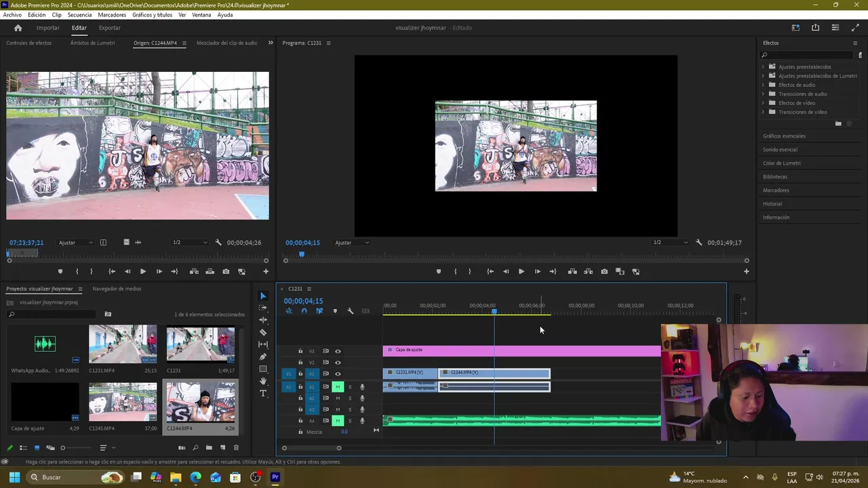This screenshot has width=868, height=488.
Task: Select the Rectangle tool
Action: pos(263,369)
